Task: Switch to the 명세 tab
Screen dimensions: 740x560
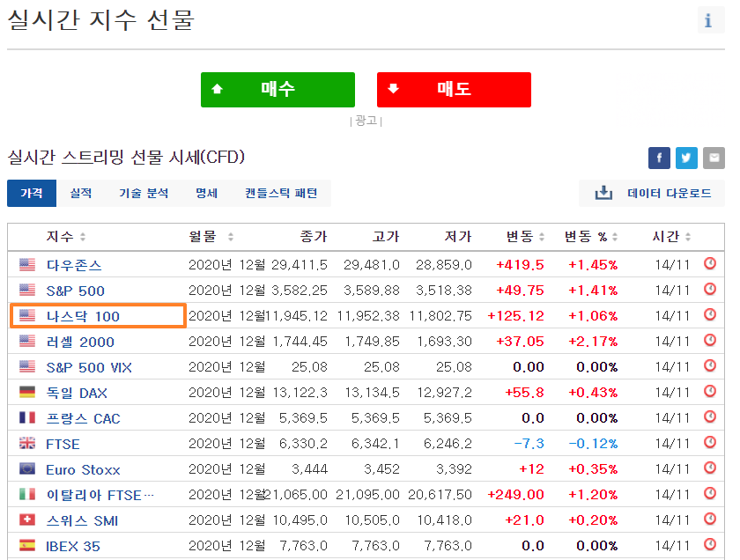Action: coord(207,193)
